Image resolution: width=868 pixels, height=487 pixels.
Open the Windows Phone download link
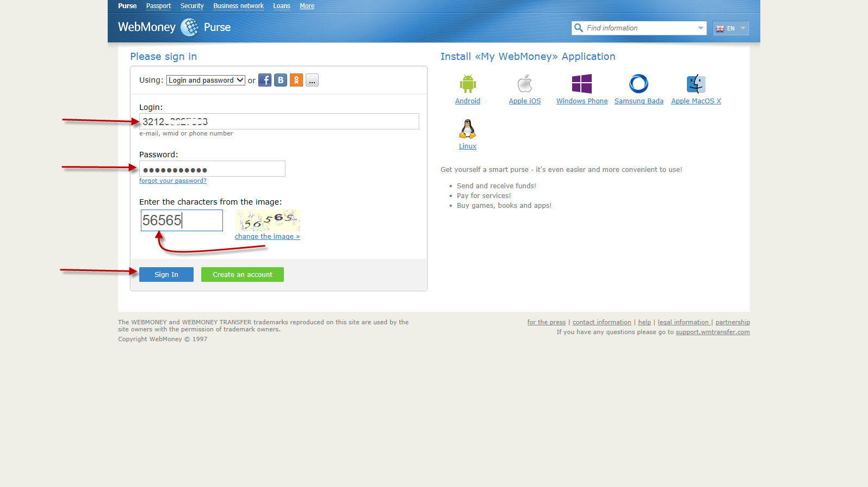click(582, 101)
